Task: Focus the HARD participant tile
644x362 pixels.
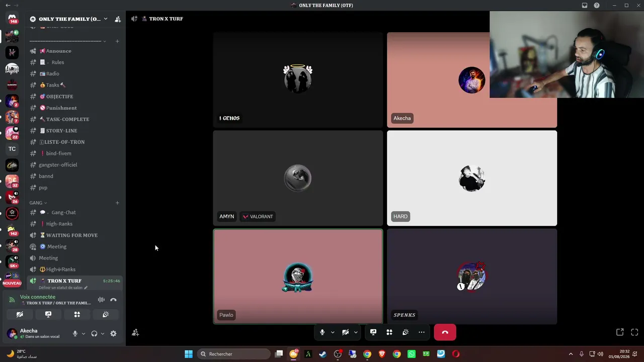Action: pos(472,178)
